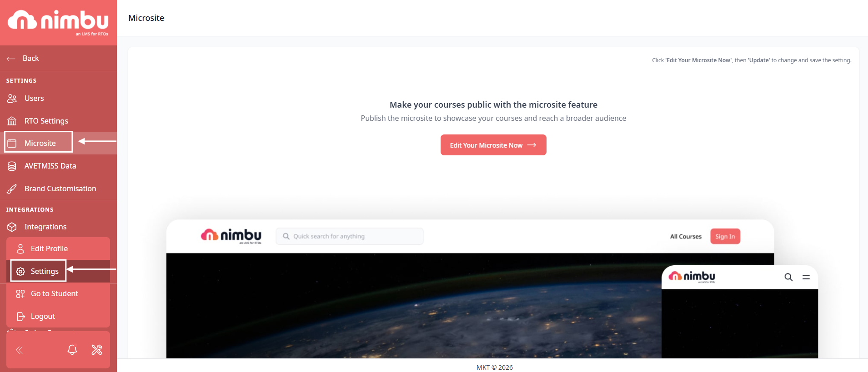Click the Quick search for anything field
This screenshot has height=372, width=868.
(x=350, y=236)
